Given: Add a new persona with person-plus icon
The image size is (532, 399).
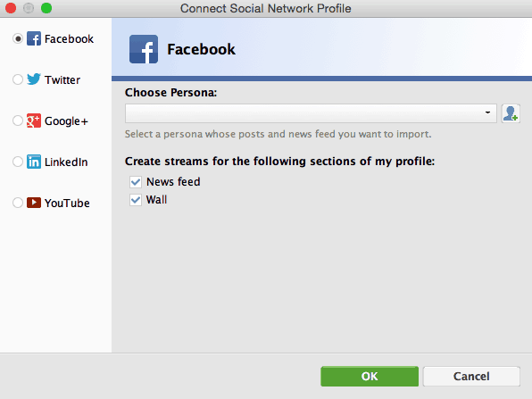Looking at the screenshot, I should 511,113.
